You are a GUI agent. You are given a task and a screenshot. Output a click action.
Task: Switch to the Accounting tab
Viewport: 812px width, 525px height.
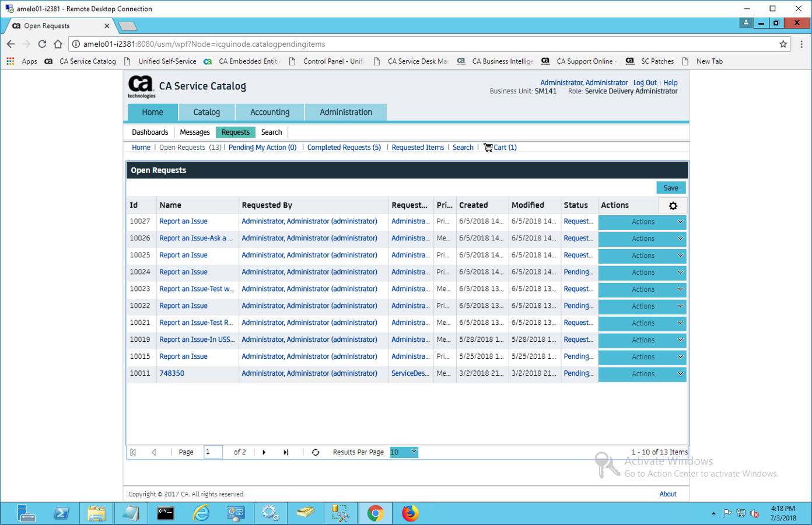point(269,112)
